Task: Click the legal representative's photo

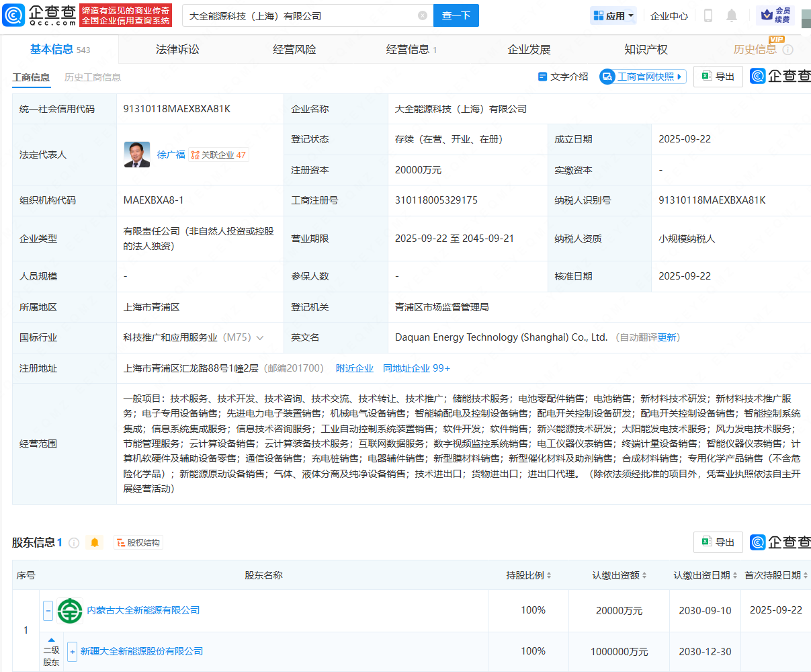Action: click(137, 155)
